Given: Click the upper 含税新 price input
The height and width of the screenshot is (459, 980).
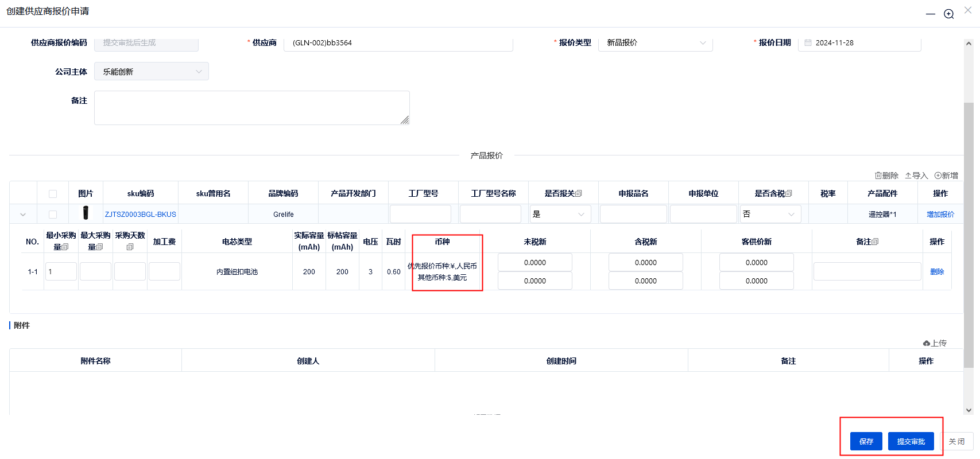Looking at the screenshot, I should coord(646,262).
